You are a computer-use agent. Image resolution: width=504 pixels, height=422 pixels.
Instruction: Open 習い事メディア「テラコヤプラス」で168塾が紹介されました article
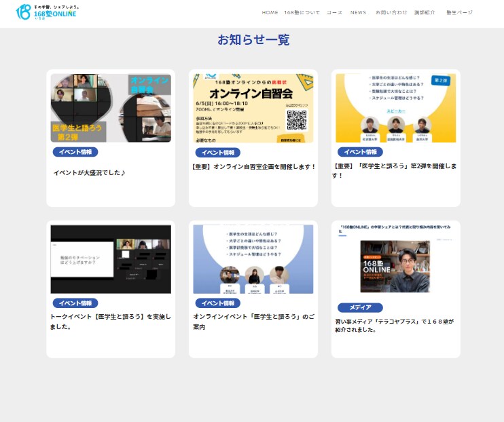[x=395, y=326]
